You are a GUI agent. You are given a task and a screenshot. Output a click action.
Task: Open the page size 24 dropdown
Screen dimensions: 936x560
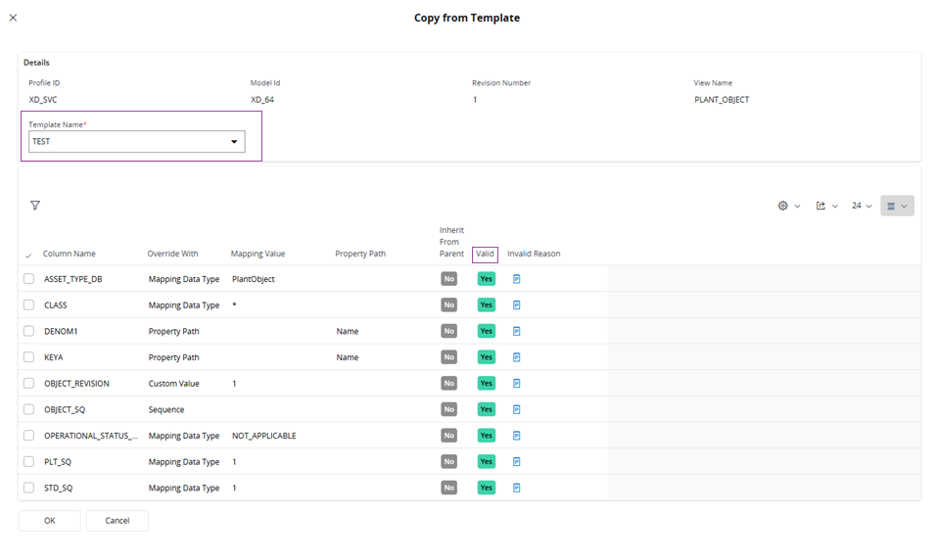tap(861, 206)
